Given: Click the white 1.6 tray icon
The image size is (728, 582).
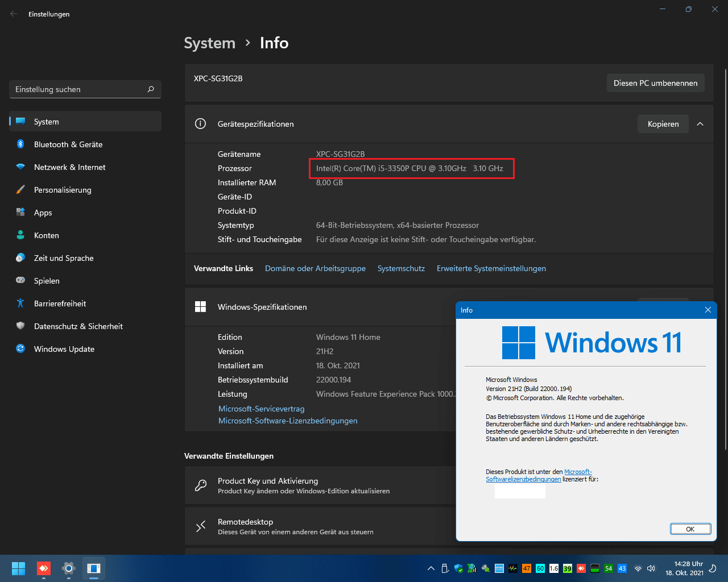Looking at the screenshot, I should (554, 568).
